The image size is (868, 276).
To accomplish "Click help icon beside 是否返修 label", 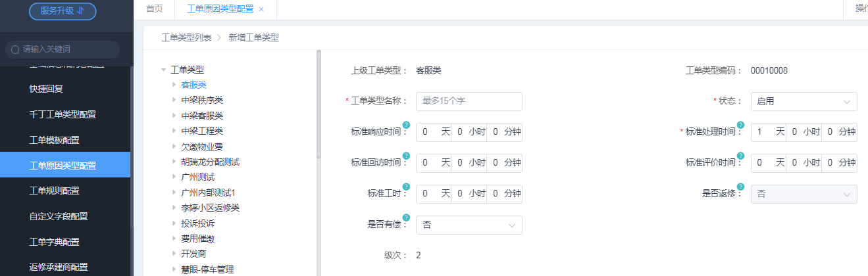I will coord(740,187).
